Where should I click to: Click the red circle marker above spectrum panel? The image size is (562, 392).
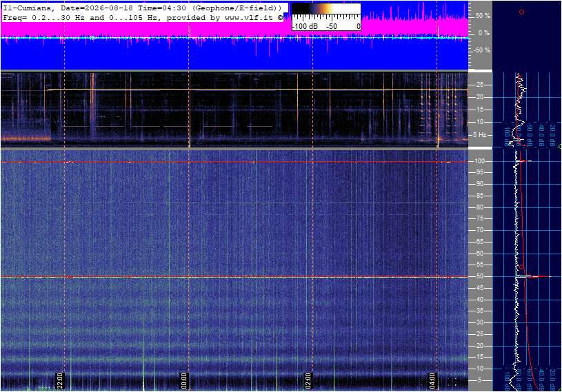coord(521,12)
